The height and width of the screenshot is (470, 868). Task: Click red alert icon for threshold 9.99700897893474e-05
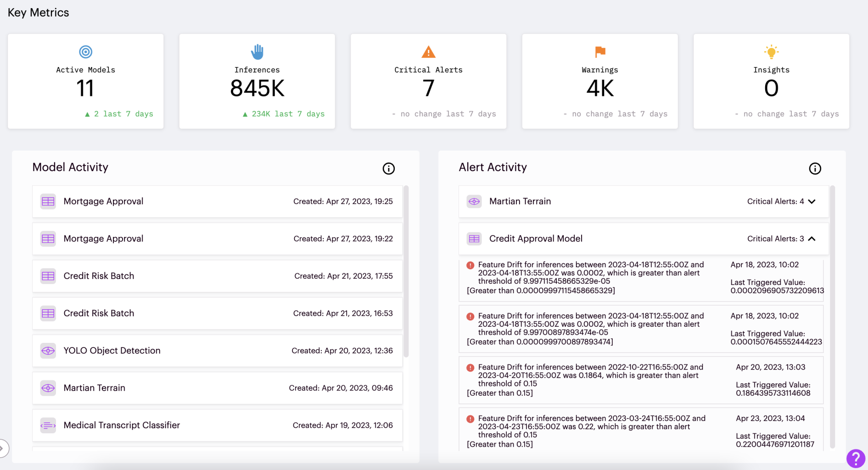tap(470, 317)
